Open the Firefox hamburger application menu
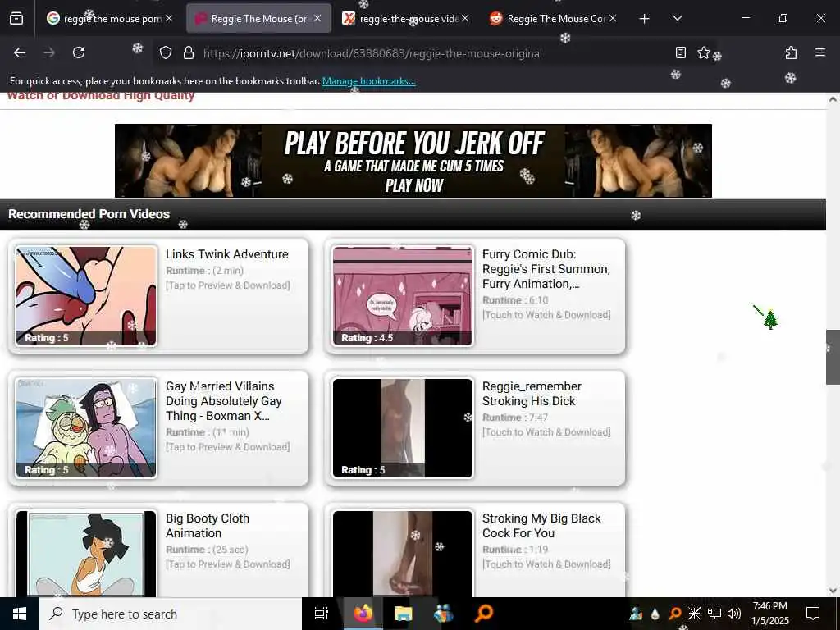 (819, 52)
